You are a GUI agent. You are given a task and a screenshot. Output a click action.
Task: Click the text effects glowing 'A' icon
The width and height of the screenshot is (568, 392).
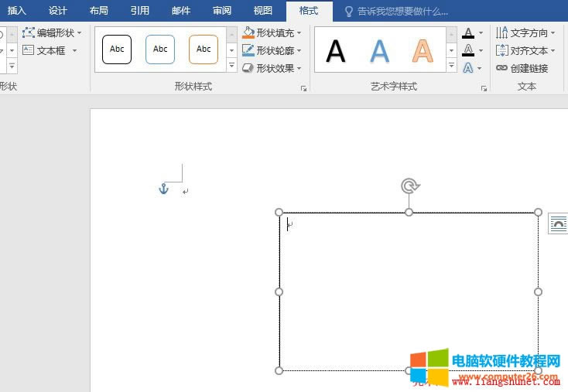click(x=468, y=68)
